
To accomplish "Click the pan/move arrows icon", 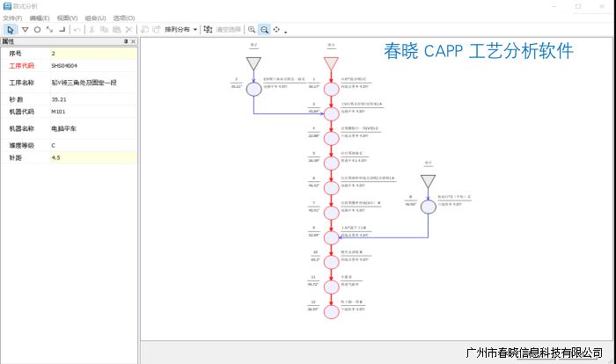I will point(276,30).
